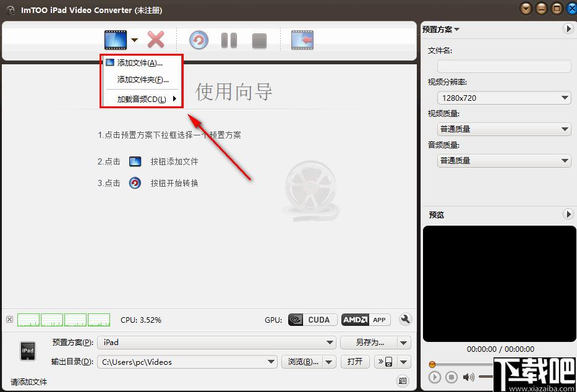
Task: Click the export-to-device filmstrip icon
Action: 302,40
